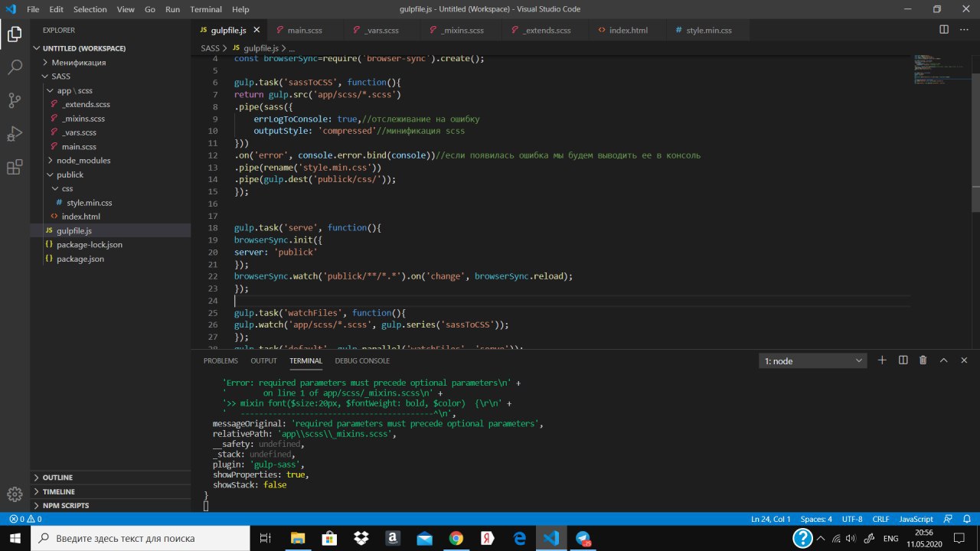Open errors and warnings status item
Image resolution: width=980 pixels, height=551 pixels.
[24, 519]
